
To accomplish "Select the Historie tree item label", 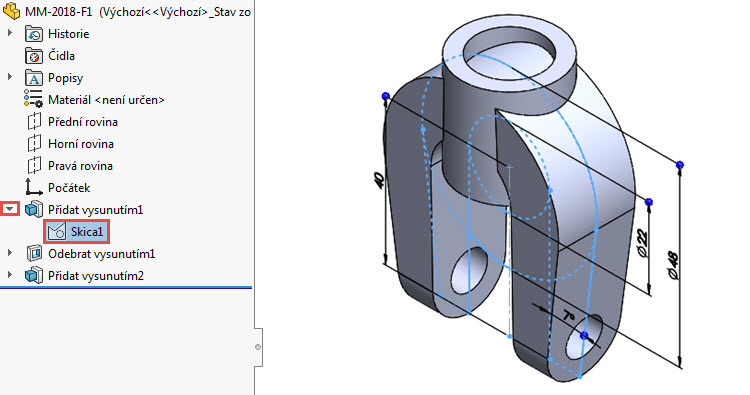I will pyautogui.click(x=68, y=34).
